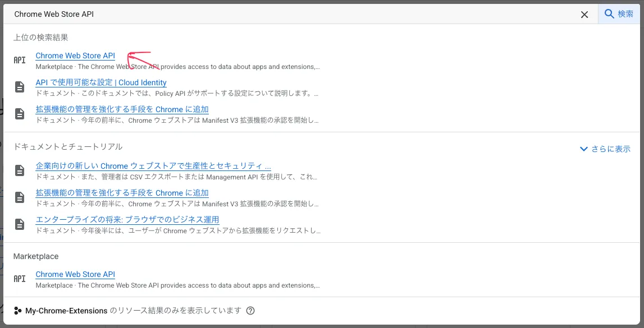Open Chrome Web Store API under Marketplace section

click(x=75, y=274)
